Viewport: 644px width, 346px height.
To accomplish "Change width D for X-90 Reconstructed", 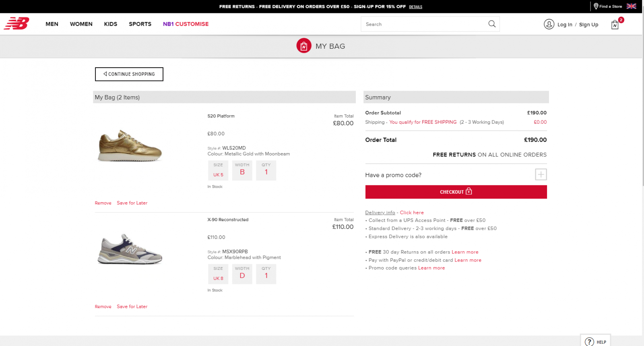I will [x=242, y=274].
